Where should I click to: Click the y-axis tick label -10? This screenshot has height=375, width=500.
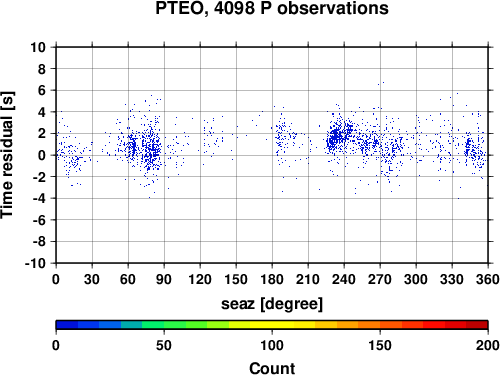point(35,263)
